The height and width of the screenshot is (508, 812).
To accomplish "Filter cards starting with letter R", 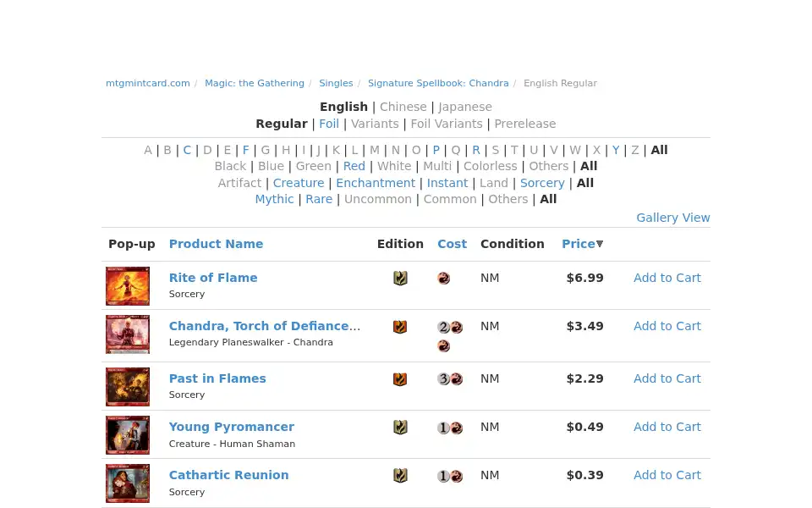I will click(x=476, y=150).
